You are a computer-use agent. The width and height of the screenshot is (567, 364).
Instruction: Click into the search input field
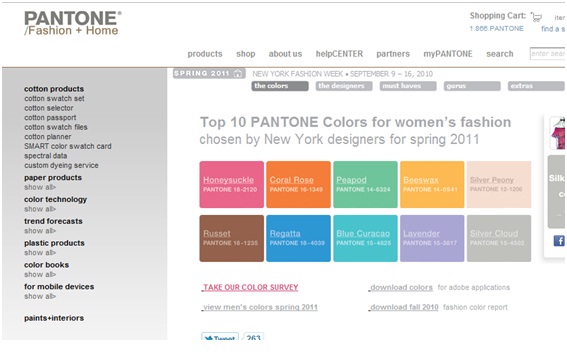click(547, 53)
